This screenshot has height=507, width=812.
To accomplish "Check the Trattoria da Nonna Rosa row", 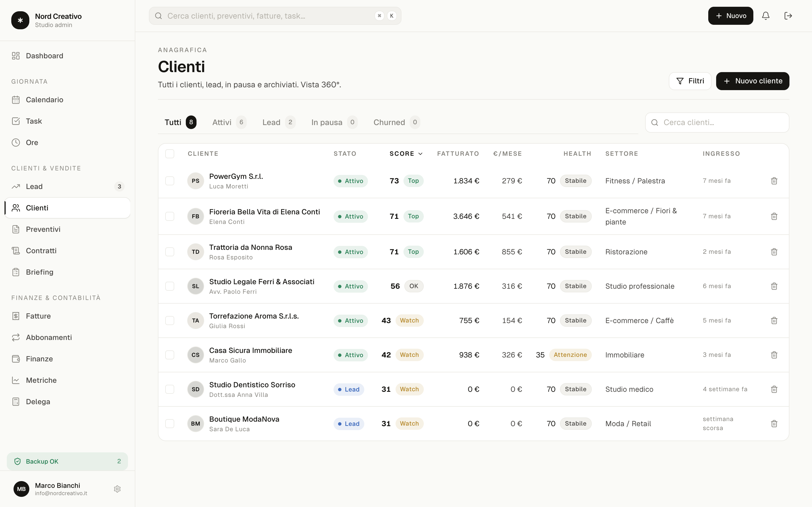I will tap(170, 252).
